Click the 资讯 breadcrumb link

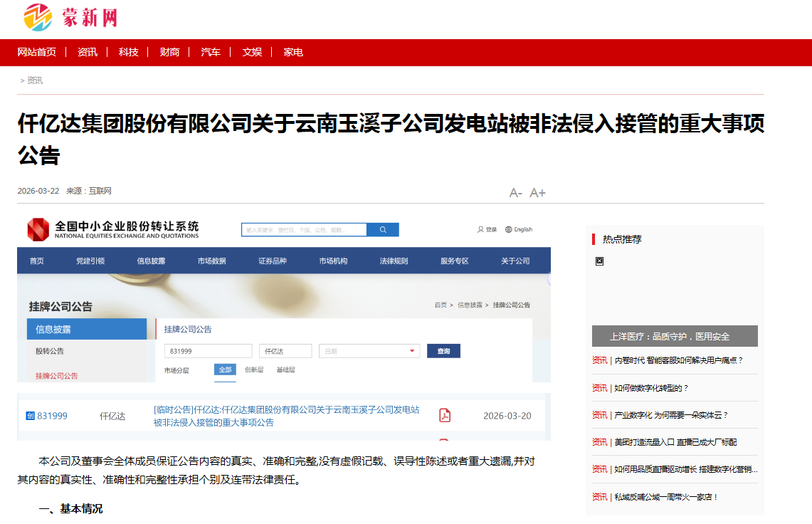pyautogui.click(x=35, y=80)
